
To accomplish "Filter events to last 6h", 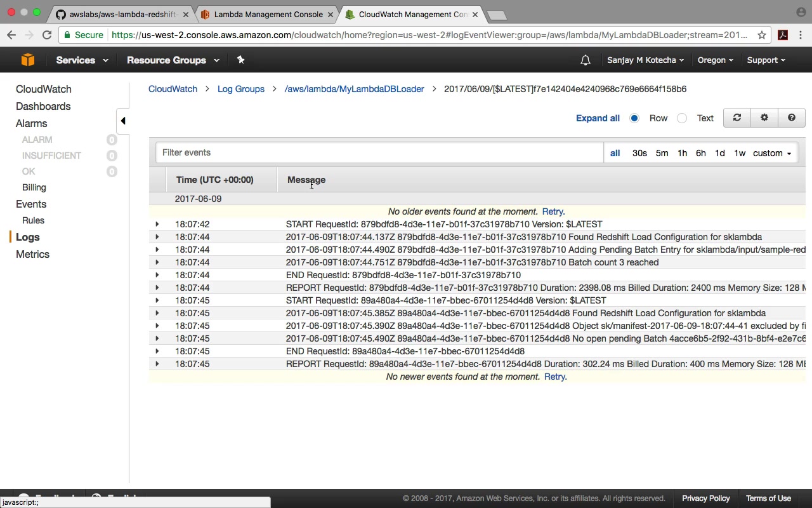I will [700, 153].
